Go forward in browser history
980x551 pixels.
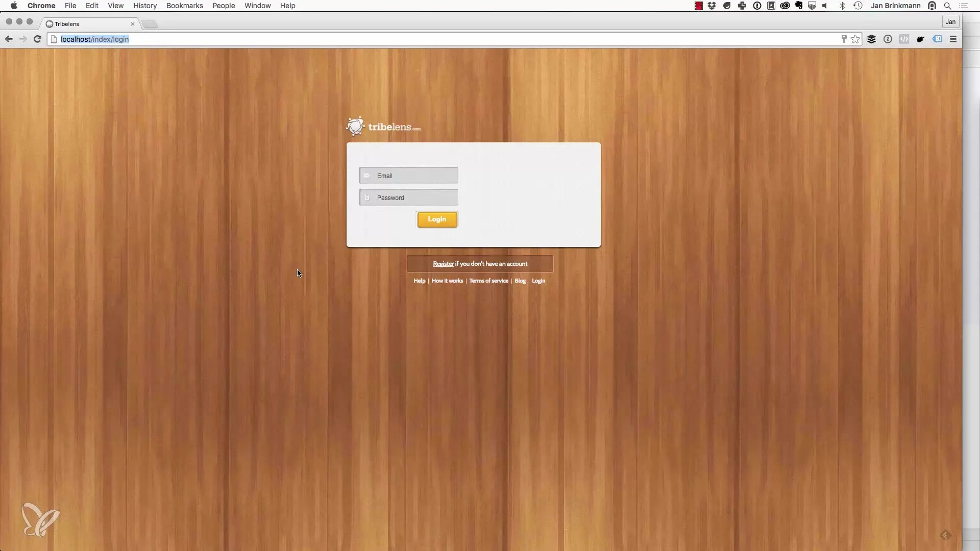(x=23, y=39)
